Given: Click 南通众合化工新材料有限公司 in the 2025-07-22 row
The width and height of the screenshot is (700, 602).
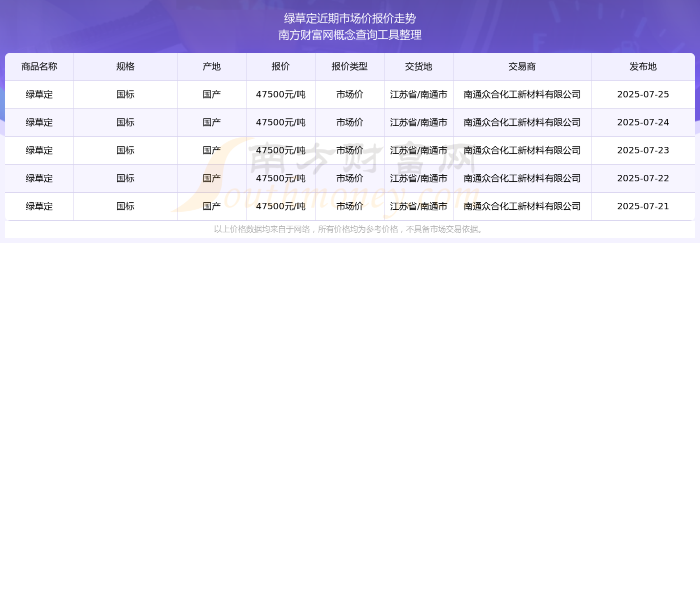Looking at the screenshot, I should pos(522,178).
